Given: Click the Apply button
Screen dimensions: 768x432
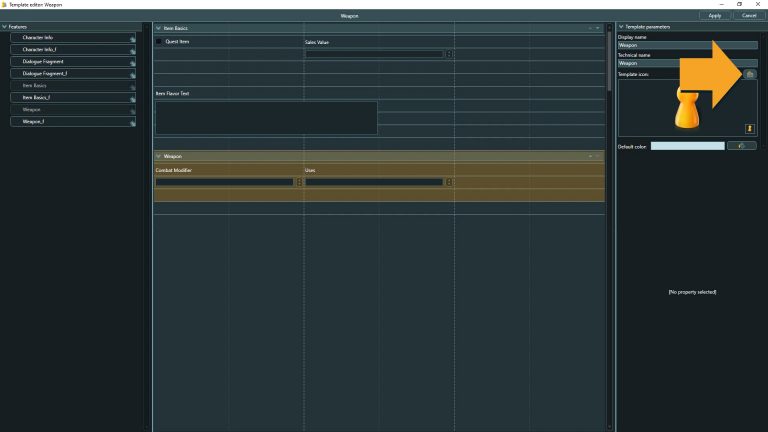Looking at the screenshot, I should pos(715,16).
